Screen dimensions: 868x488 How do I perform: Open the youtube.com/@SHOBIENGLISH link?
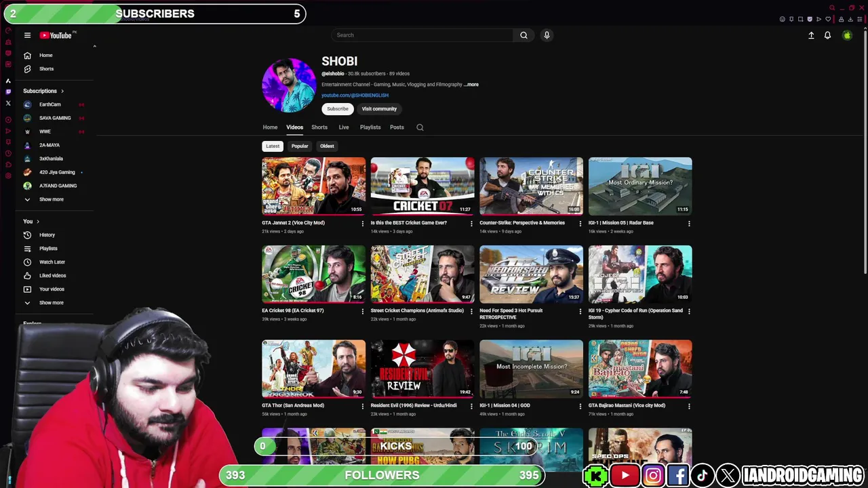click(355, 96)
